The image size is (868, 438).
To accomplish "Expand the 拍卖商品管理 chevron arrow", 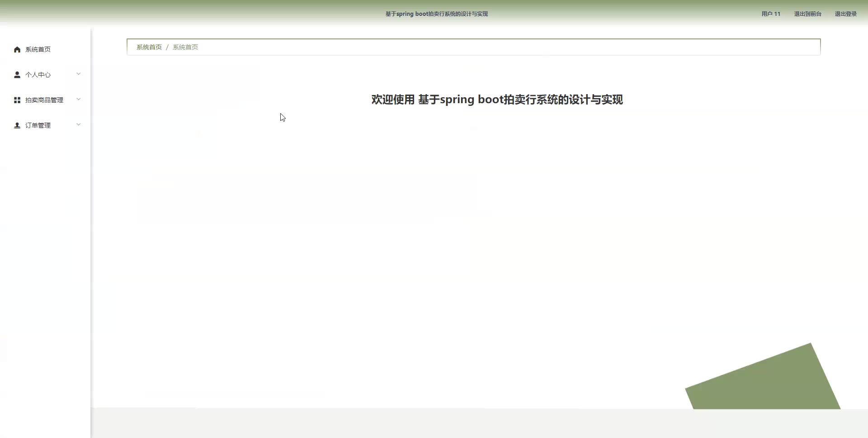I will pyautogui.click(x=79, y=100).
